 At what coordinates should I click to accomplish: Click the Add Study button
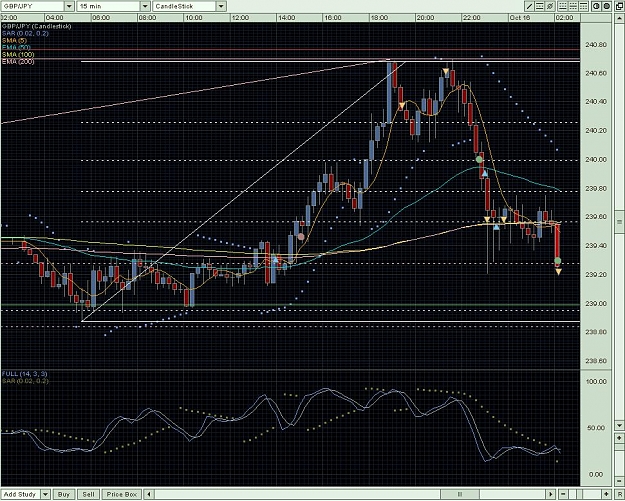(x=20, y=494)
